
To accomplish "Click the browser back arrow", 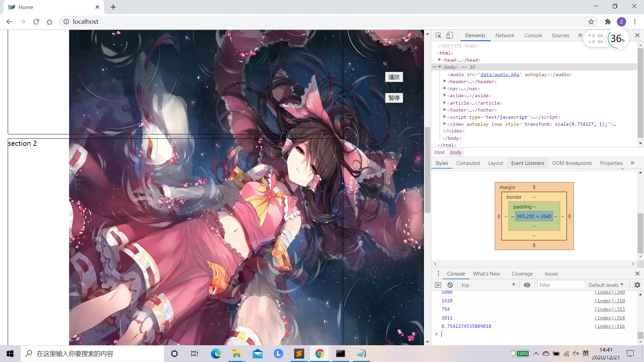I will (9, 21).
